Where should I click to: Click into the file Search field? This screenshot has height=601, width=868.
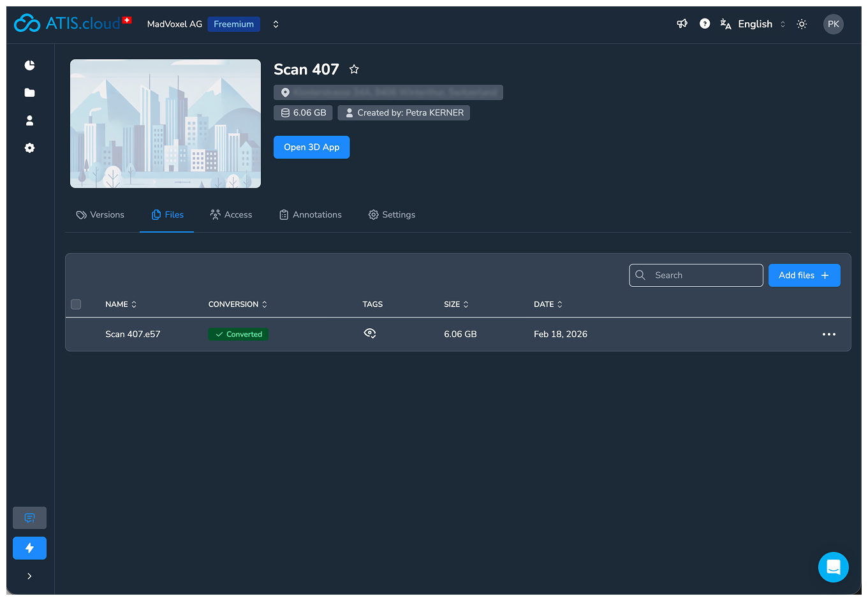pos(696,275)
